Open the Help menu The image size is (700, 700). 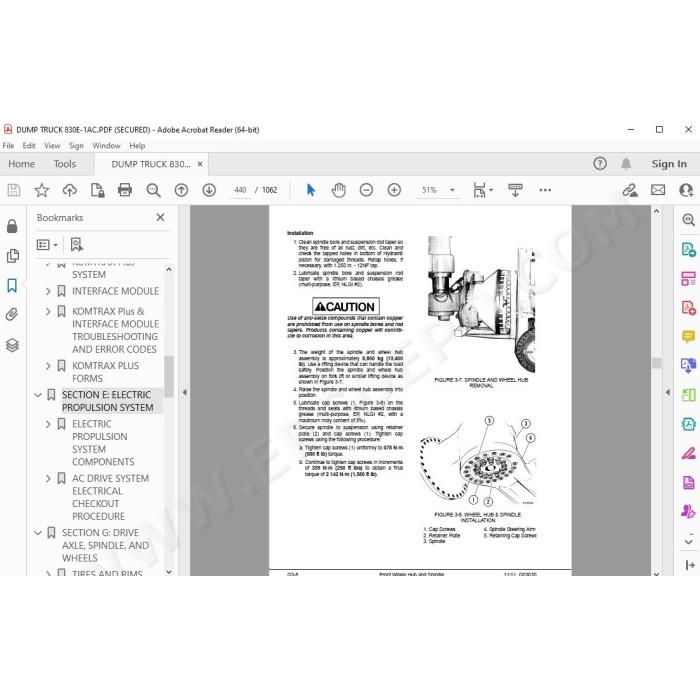coord(137,146)
